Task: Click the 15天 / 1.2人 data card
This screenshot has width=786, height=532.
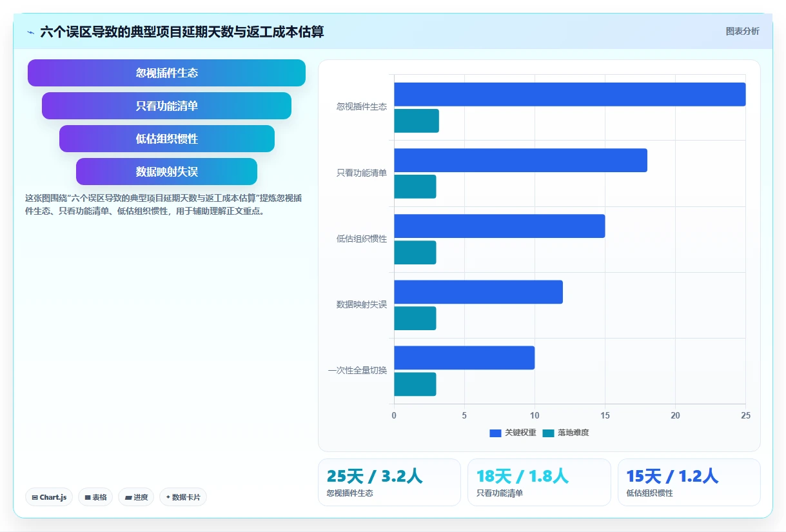Action: 689,482
